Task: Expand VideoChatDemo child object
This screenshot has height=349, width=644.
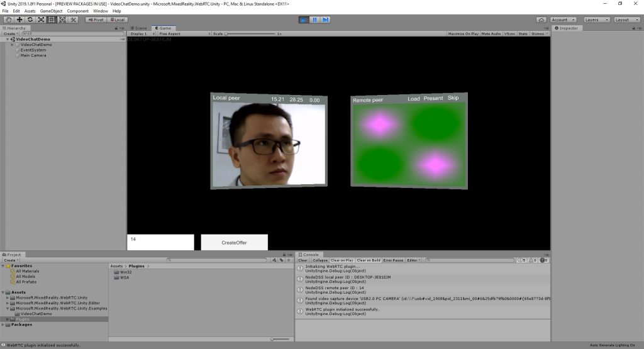Action: click(13, 45)
